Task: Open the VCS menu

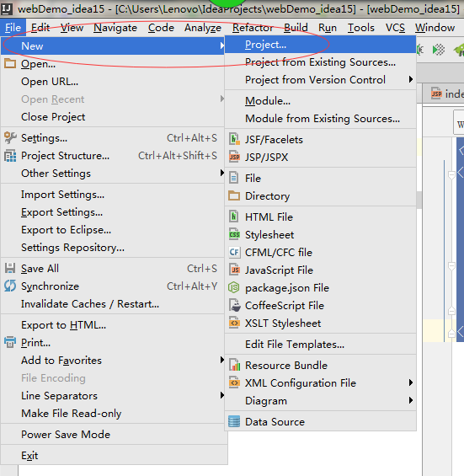Action: coord(395,28)
